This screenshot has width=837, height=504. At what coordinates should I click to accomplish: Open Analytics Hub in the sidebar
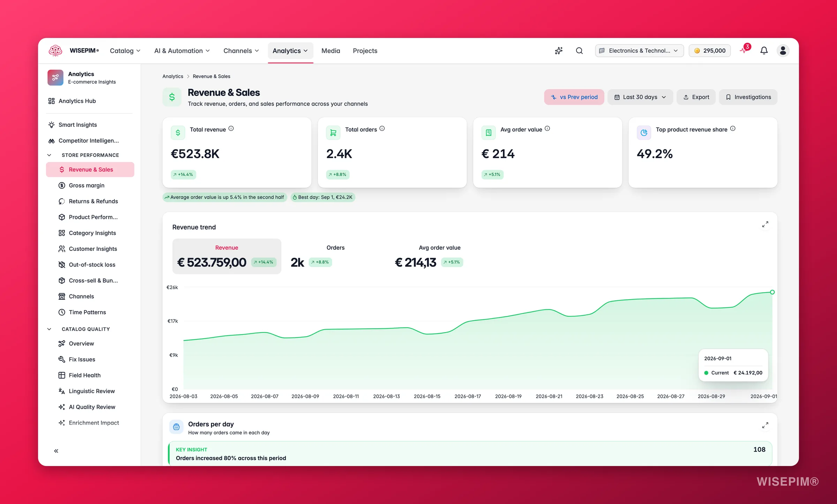pyautogui.click(x=90, y=101)
